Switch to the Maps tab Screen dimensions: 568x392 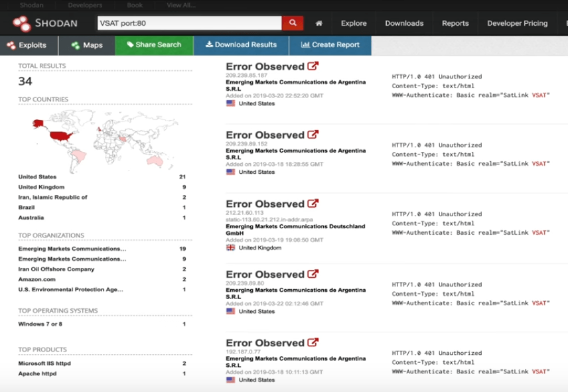[x=87, y=45]
